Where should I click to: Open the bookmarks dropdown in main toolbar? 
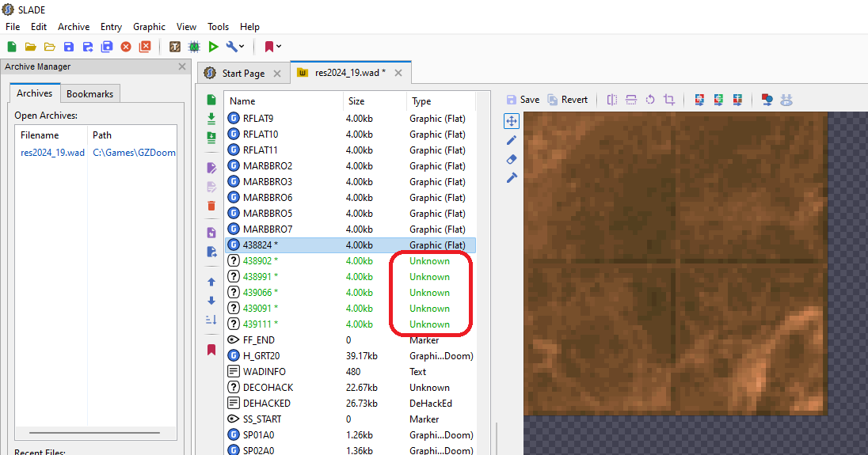click(273, 47)
